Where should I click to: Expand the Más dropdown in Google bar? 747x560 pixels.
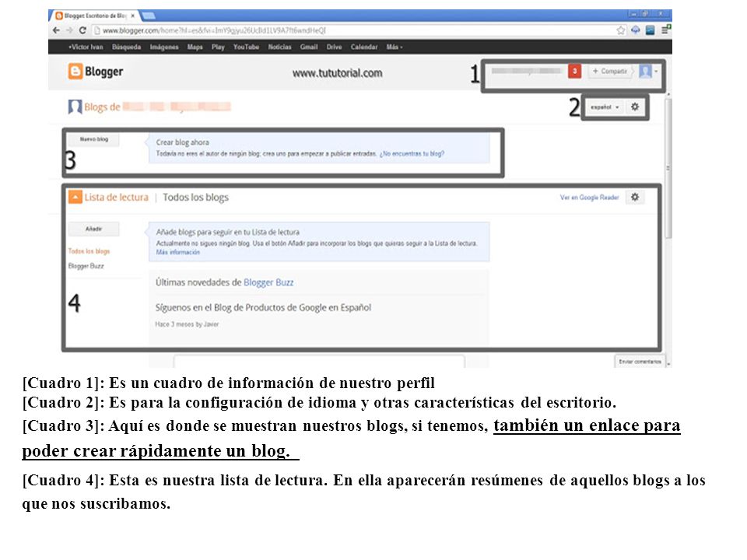tap(394, 47)
